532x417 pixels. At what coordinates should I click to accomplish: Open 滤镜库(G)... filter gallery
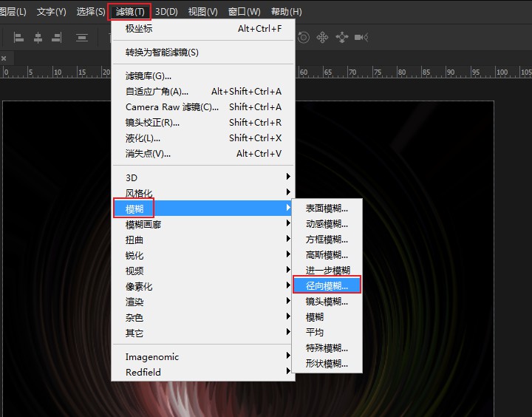click(203, 75)
